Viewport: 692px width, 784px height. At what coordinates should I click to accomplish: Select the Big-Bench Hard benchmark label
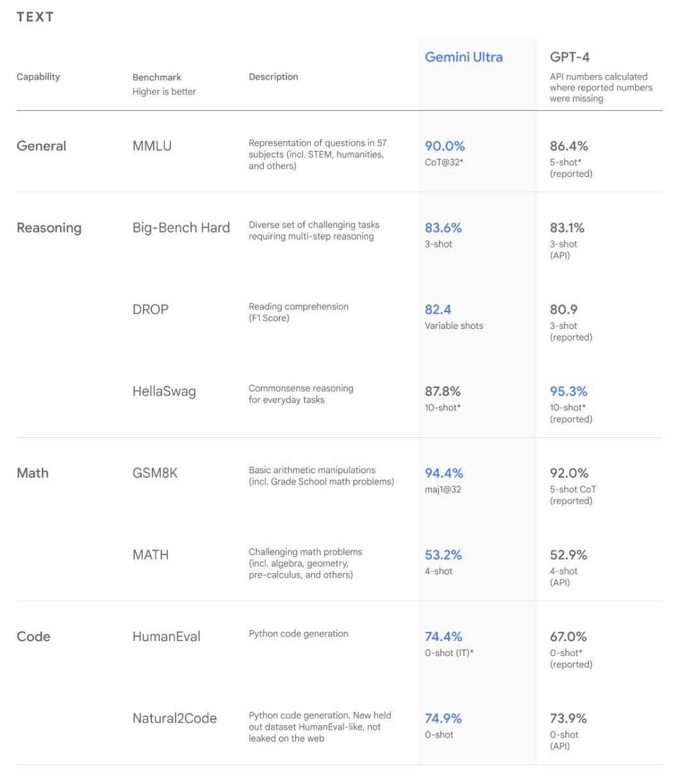181,228
